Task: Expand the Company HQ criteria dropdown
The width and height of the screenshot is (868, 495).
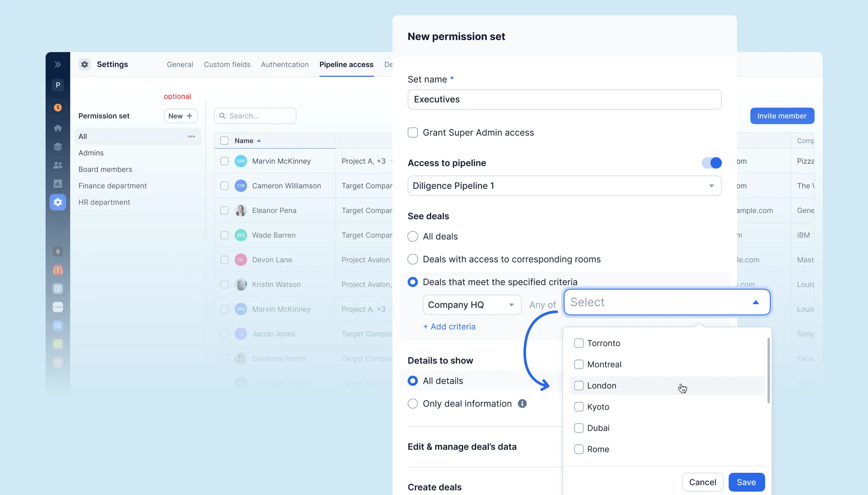Action: [x=472, y=304]
